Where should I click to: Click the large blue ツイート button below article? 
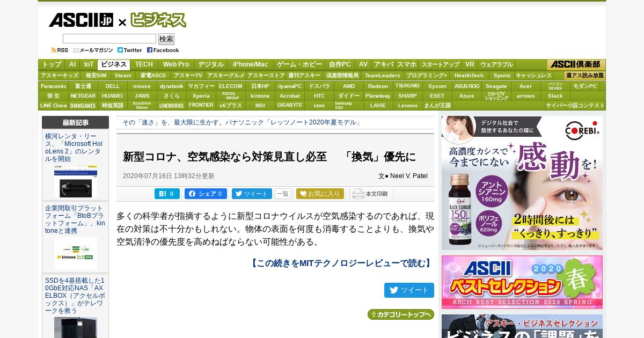[x=409, y=290]
